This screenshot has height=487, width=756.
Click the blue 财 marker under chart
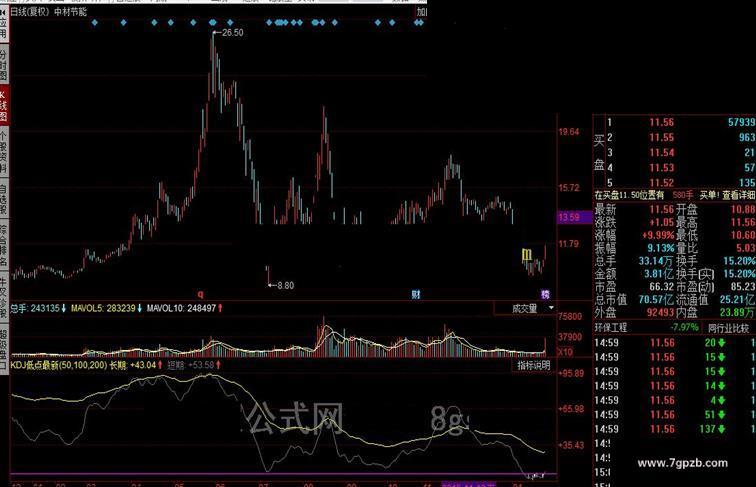click(x=416, y=294)
